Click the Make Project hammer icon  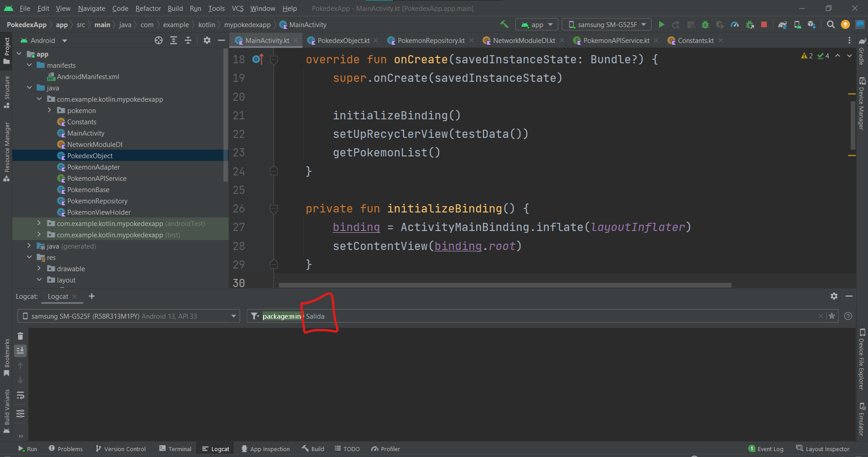coord(504,24)
